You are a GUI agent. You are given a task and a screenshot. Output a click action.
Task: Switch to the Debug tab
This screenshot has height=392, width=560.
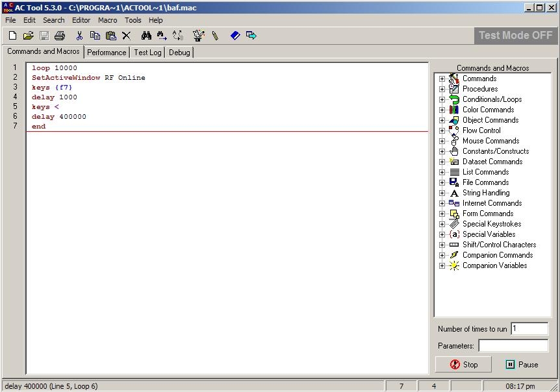[179, 53]
